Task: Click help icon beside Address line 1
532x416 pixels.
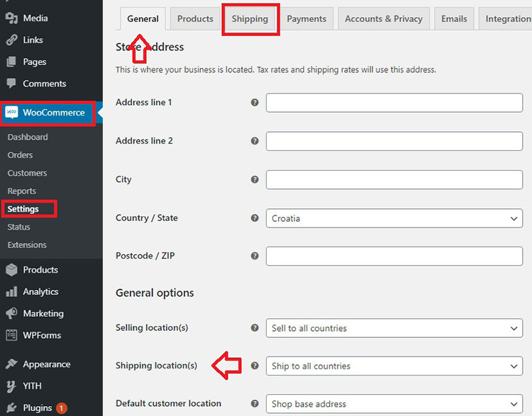Action: [x=255, y=103]
